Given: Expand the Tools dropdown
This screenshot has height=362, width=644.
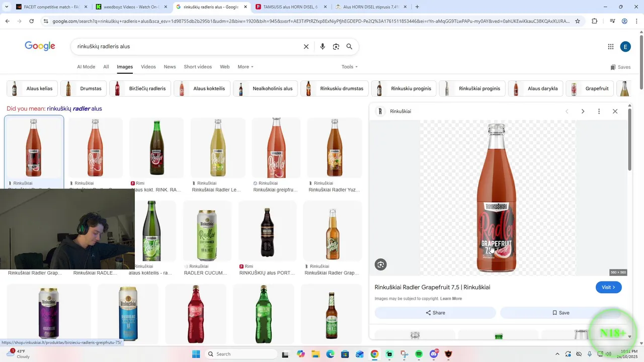Looking at the screenshot, I should (x=350, y=66).
